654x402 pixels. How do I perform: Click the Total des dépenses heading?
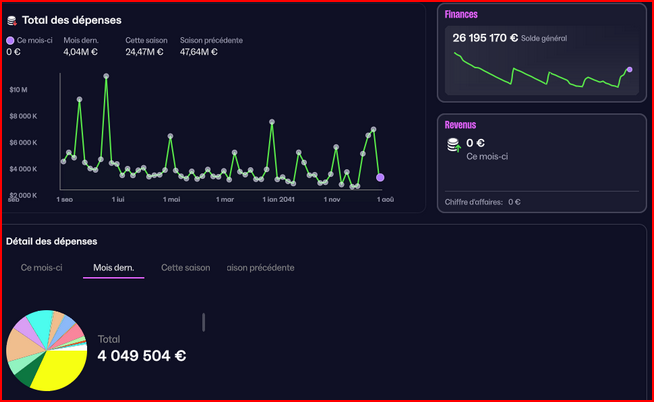pyautogui.click(x=72, y=20)
